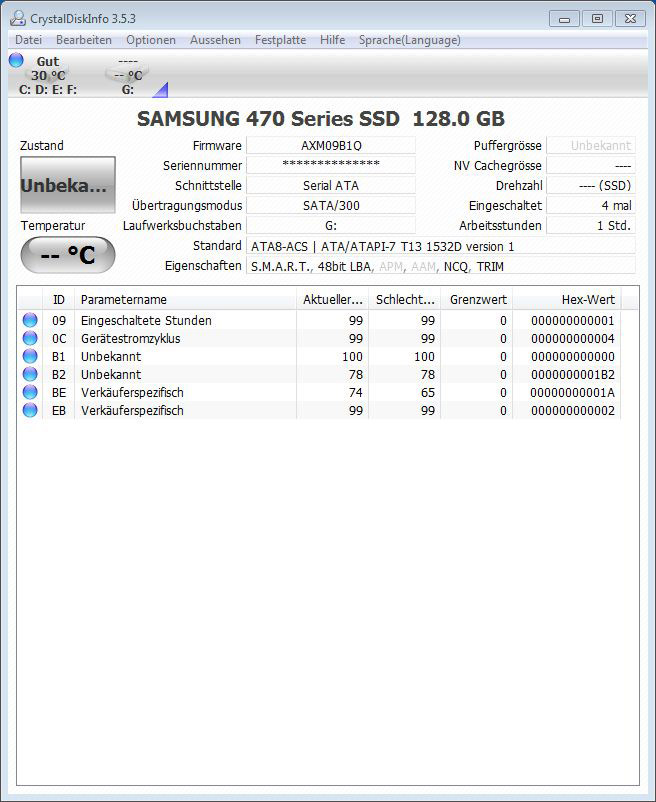656x802 pixels.
Task: Click the Eingeschaltet field 4 mal
Action: coord(591,205)
